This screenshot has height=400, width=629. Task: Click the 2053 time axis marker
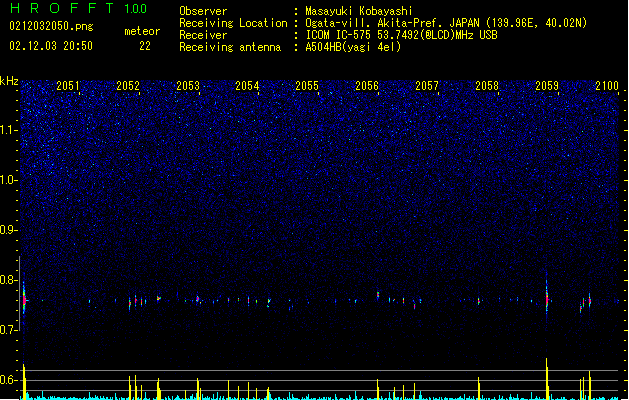click(x=188, y=86)
